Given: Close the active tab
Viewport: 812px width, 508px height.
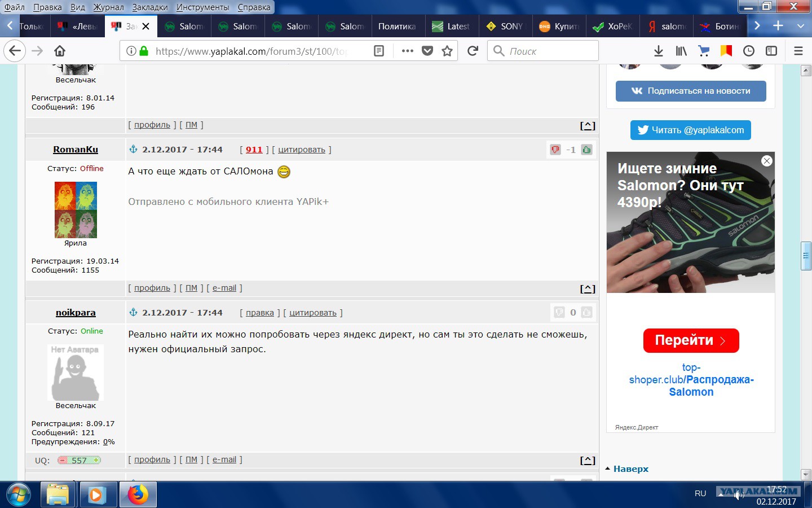Looking at the screenshot, I should (x=145, y=26).
